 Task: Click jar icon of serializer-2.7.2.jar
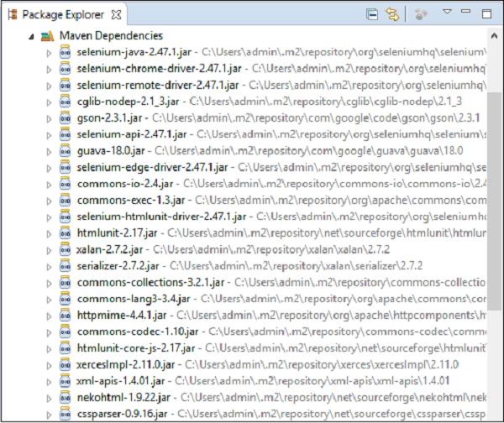pos(66,266)
